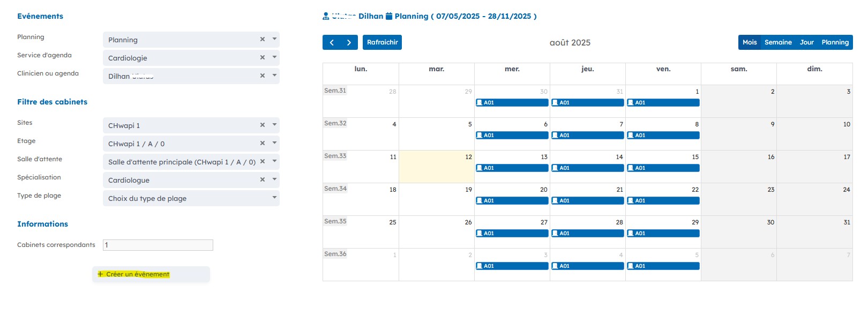The image size is (868, 315).
Task: Open the A01 event on Friday August 29
Action: coord(663,234)
